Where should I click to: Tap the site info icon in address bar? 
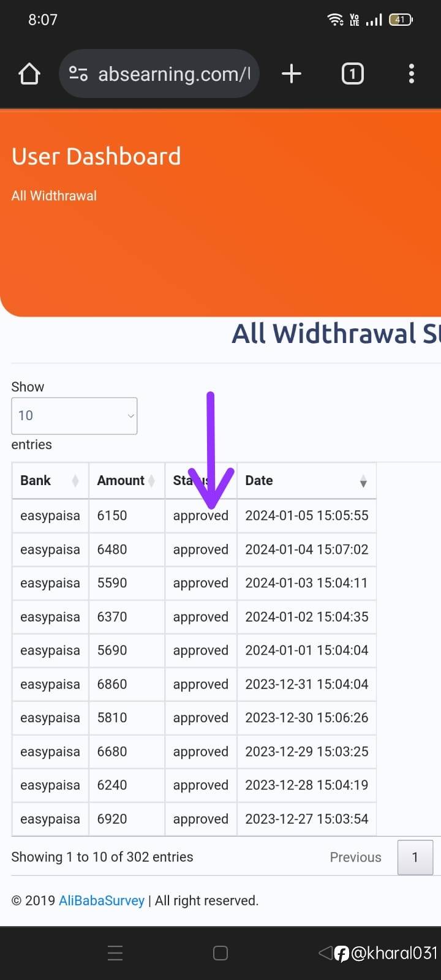pyautogui.click(x=78, y=74)
